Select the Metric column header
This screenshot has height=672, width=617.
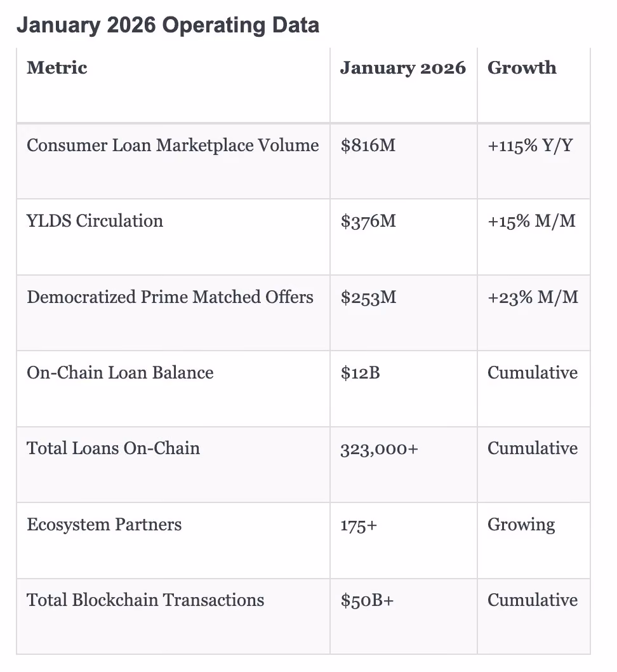[57, 68]
